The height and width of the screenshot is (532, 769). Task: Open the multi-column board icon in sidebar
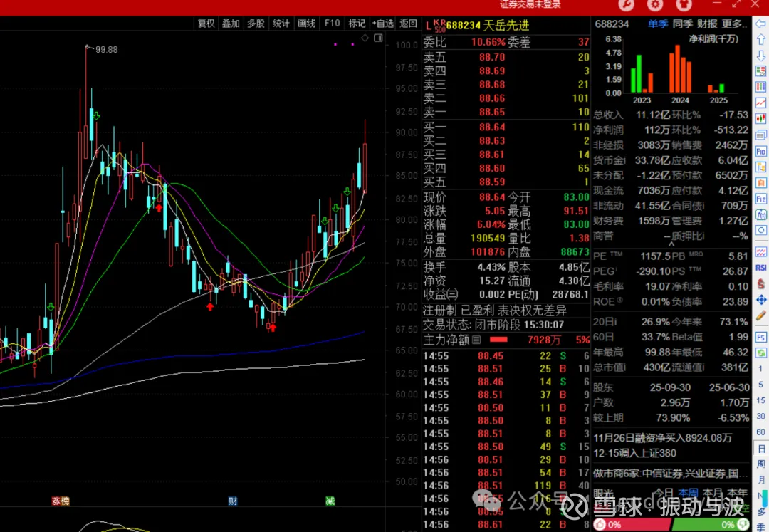click(761, 87)
